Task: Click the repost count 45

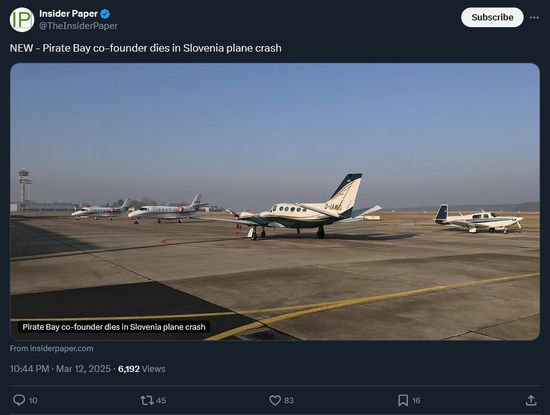Action: click(x=161, y=401)
